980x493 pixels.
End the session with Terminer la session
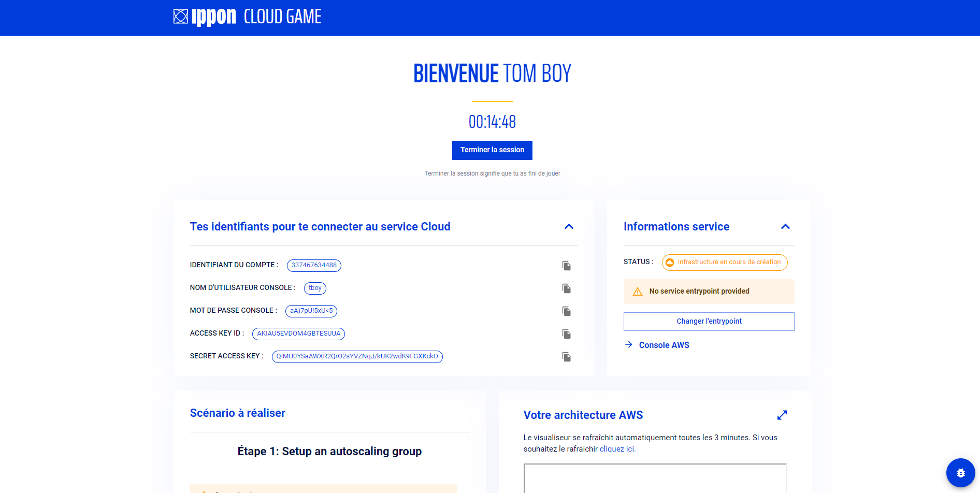point(492,150)
